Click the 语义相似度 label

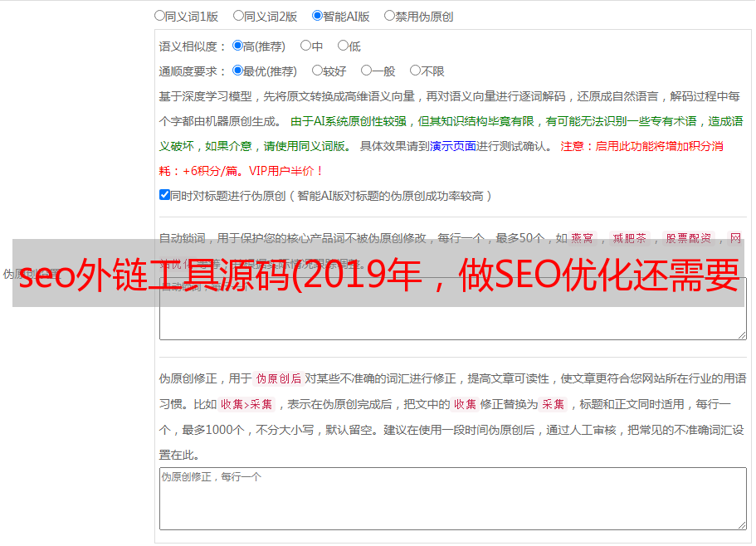(192, 46)
